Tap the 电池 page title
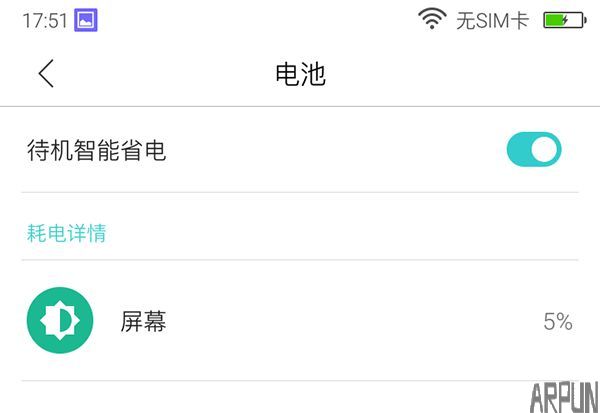 coord(300,74)
